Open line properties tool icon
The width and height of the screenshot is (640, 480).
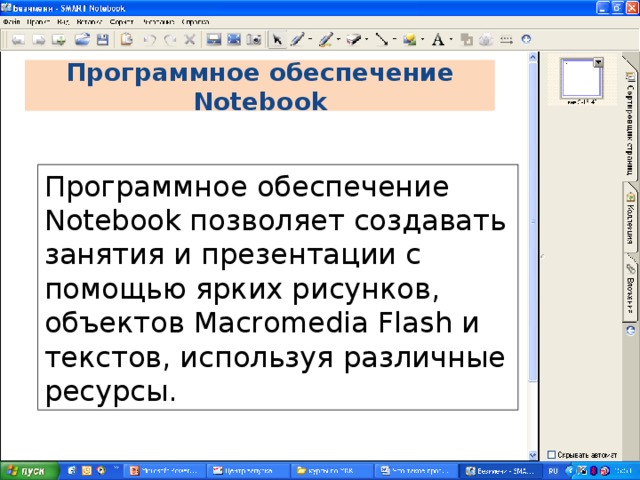tap(506, 40)
